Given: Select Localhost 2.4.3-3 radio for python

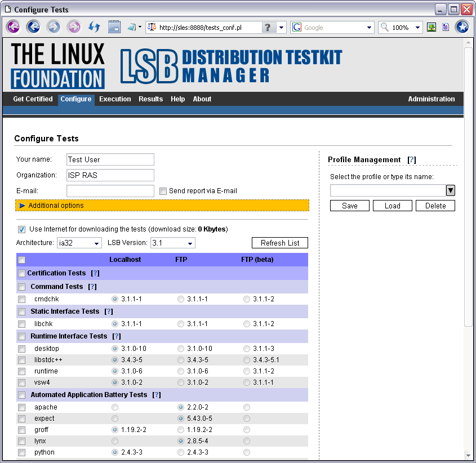Looking at the screenshot, I should 115,452.
